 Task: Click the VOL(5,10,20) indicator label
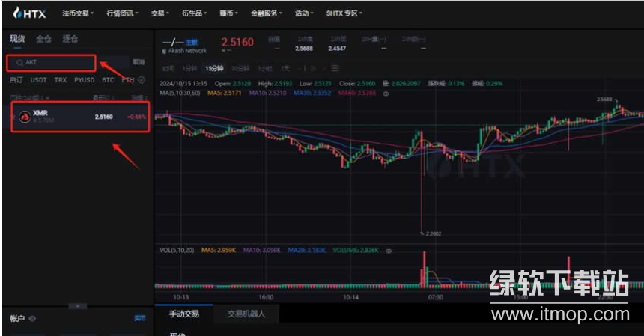click(x=177, y=250)
